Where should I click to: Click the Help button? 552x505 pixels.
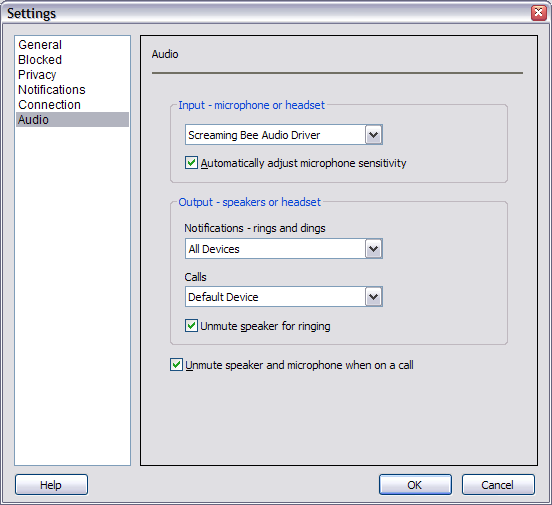[51, 485]
